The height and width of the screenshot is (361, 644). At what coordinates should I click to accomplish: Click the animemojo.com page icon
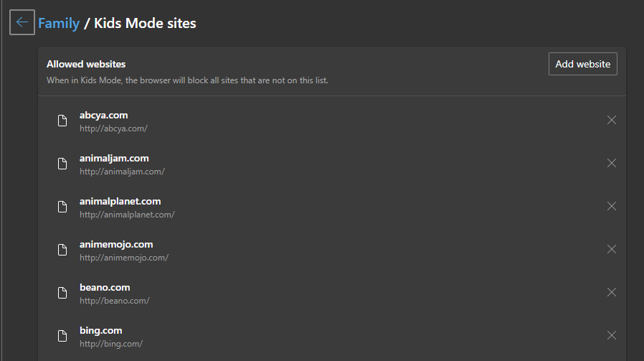(62, 250)
